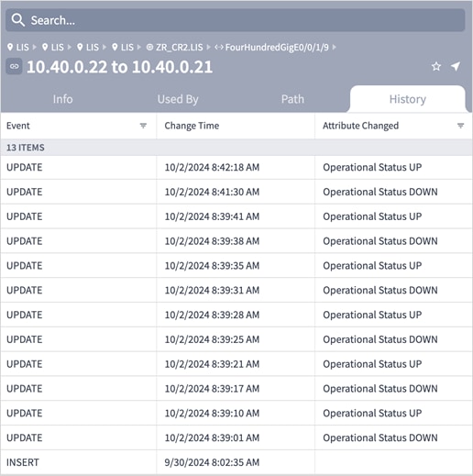The width and height of the screenshot is (473, 476).
Task: Click the title 10.40.0.22 to 10.40.0.21
Action: click(119, 67)
